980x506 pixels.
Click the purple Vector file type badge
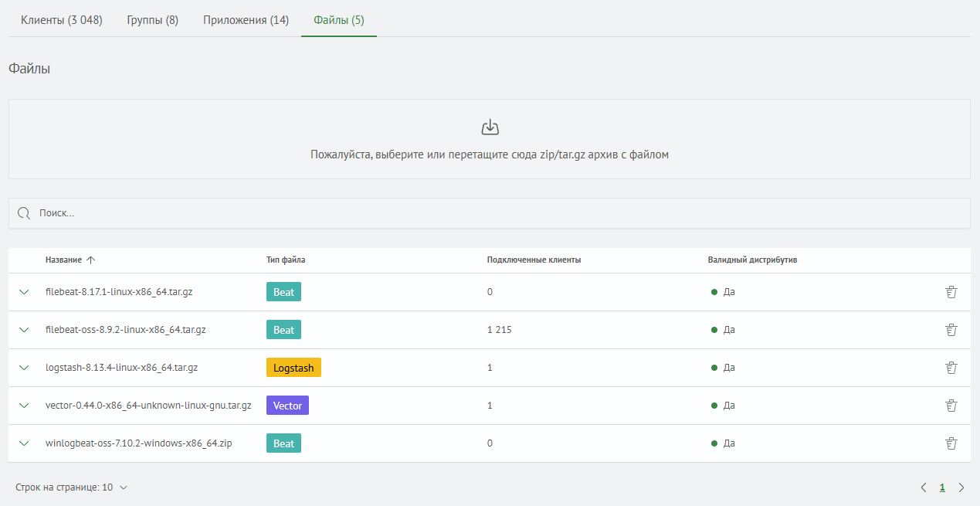(287, 406)
